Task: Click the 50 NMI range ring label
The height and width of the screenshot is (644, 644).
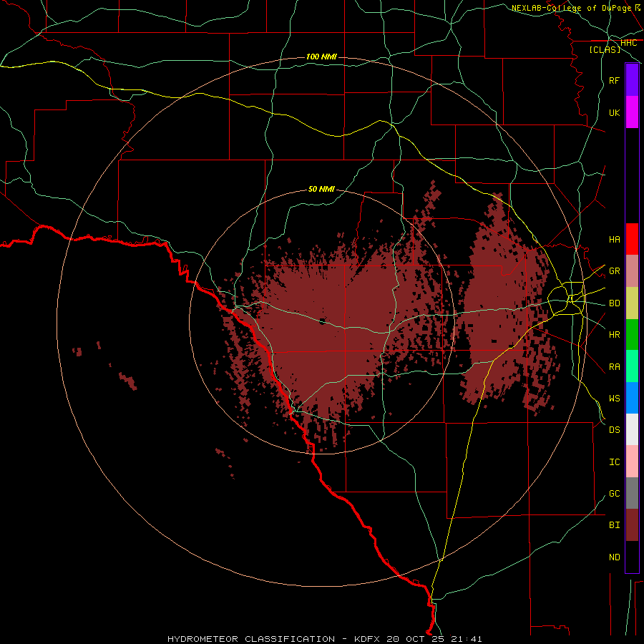Action: click(321, 189)
